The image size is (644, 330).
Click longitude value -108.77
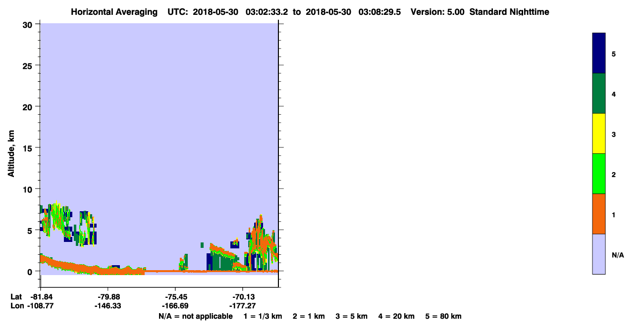point(41,306)
